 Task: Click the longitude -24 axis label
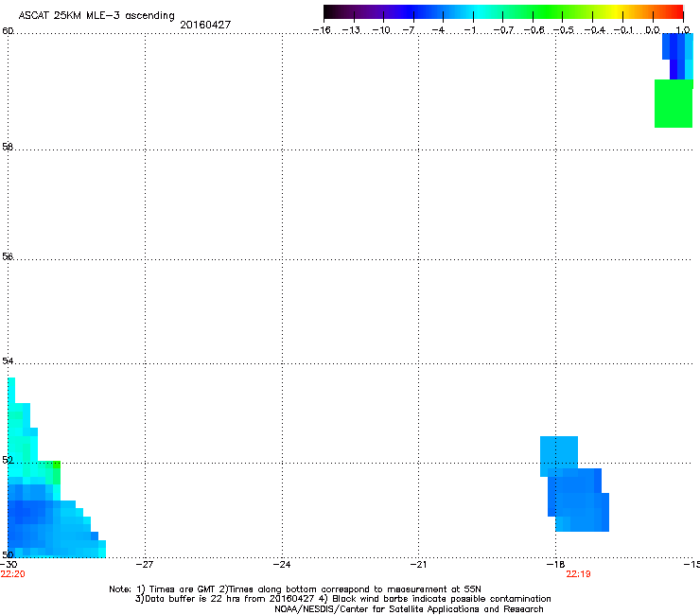pyautogui.click(x=282, y=564)
